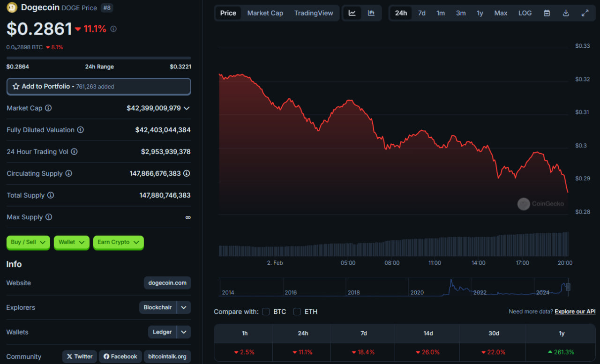Click the 1y column header in returns table
Viewport: 600px width, 364px height.
562,334
